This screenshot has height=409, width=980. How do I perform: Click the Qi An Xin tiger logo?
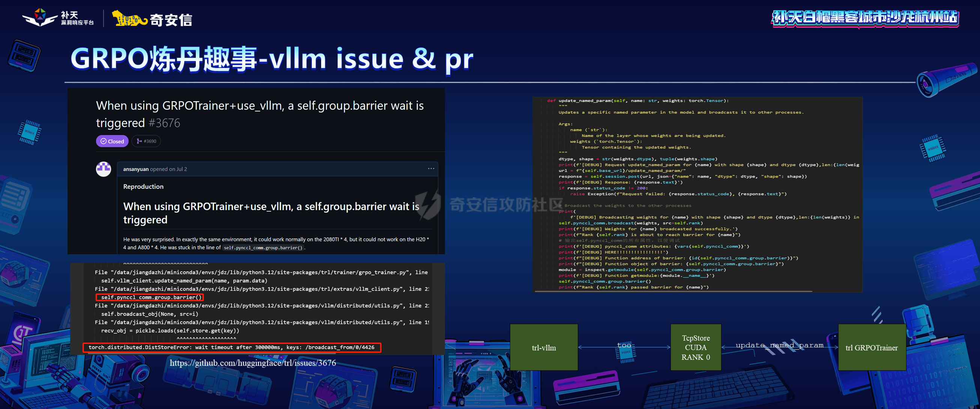coord(152,19)
